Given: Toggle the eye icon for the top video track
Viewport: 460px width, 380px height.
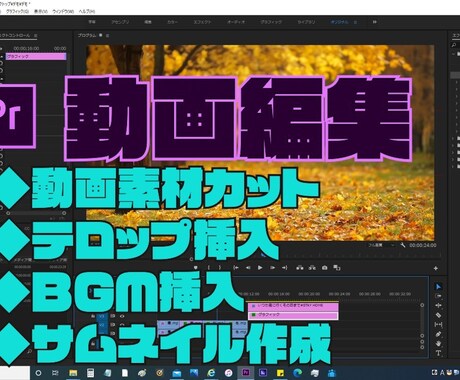Looking at the screenshot, I should pos(122,316).
